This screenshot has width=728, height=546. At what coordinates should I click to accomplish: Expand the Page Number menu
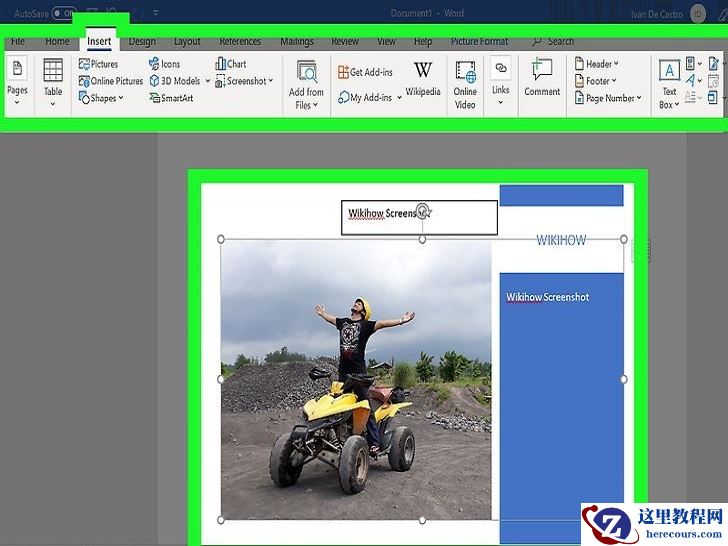click(609, 98)
